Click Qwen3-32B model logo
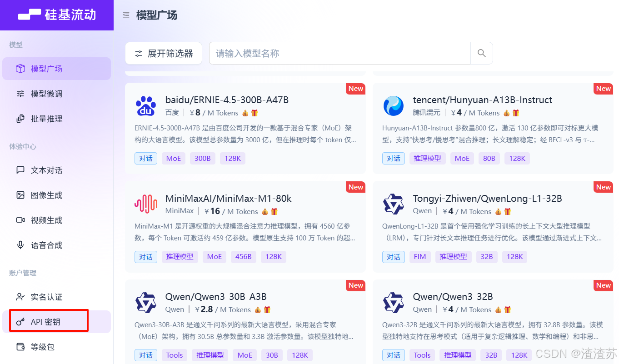Image resolution: width=619 pixels, height=364 pixels. coord(393,303)
